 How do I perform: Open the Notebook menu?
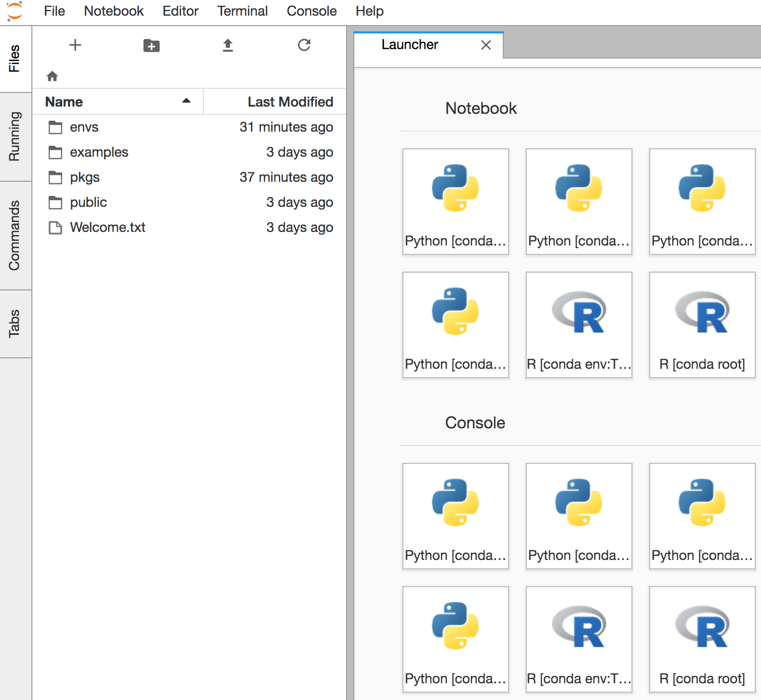[x=114, y=11]
